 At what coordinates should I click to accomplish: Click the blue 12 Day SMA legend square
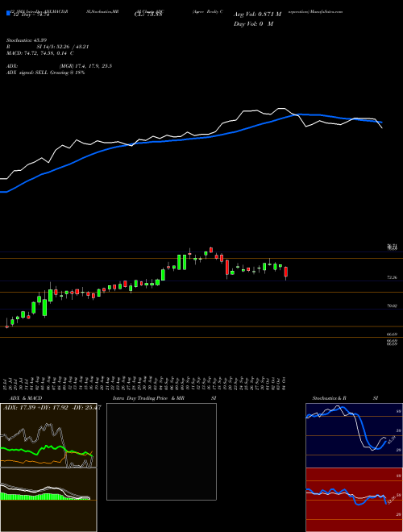click(x=8, y=13)
